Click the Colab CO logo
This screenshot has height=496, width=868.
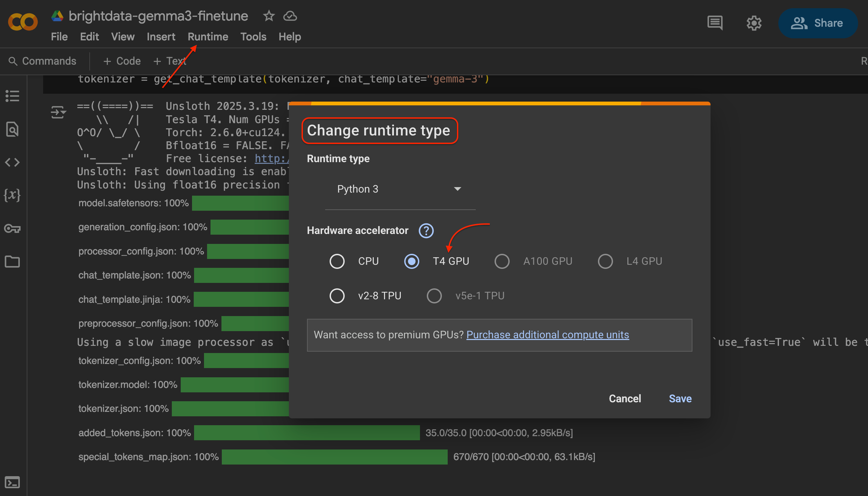(x=23, y=22)
